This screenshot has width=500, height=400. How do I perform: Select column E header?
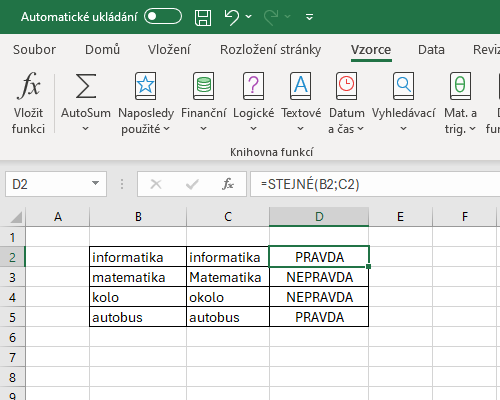pos(400,217)
